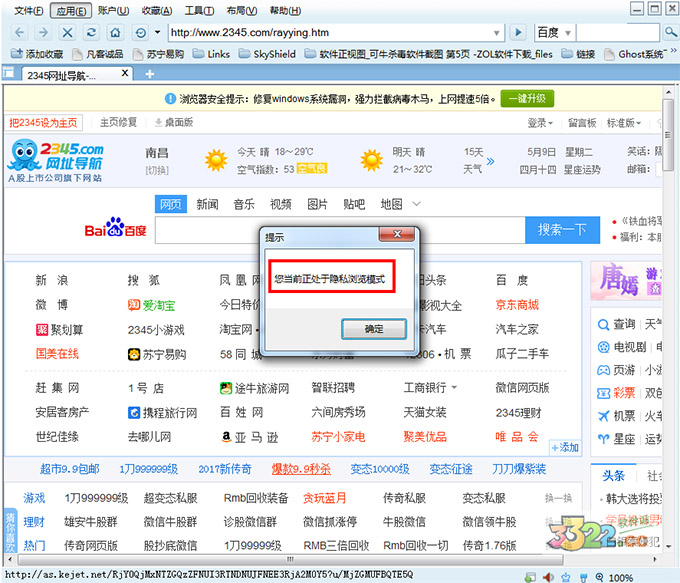The image size is (680, 583).
Task: Click the browser Back arrow button
Action: pos(19,33)
